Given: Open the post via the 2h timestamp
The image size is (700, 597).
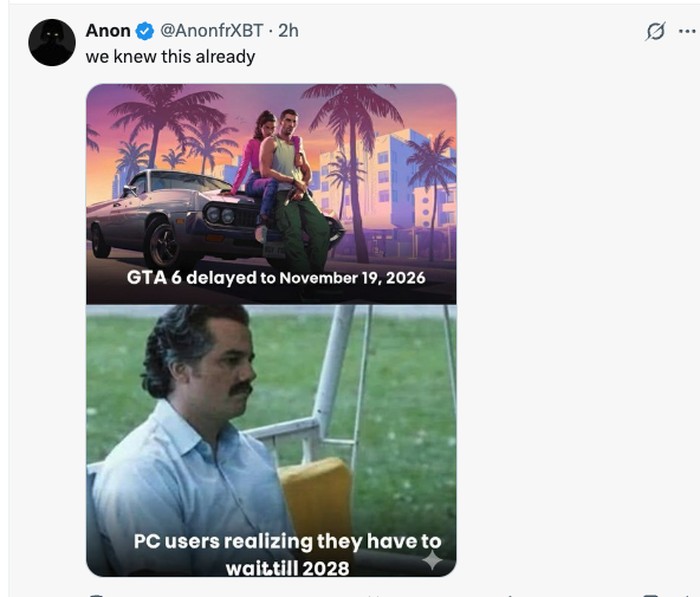Looking at the screenshot, I should pyautogui.click(x=288, y=31).
